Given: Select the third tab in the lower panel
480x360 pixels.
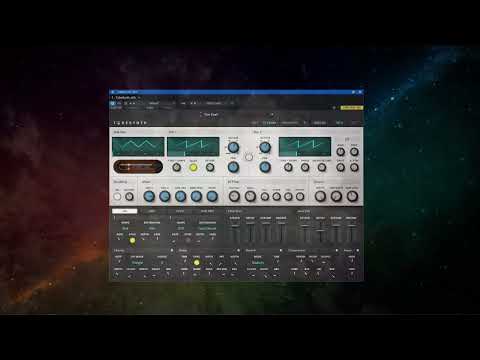Looking at the screenshot, I should (x=180, y=211).
